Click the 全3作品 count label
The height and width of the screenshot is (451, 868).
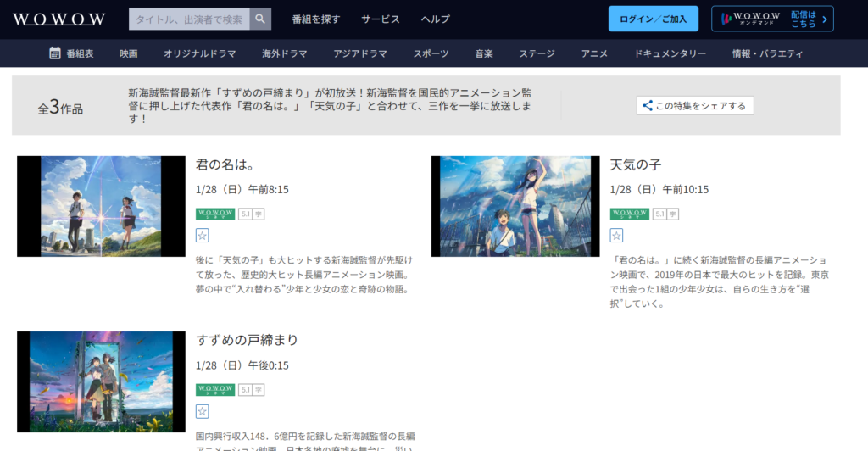point(60,107)
